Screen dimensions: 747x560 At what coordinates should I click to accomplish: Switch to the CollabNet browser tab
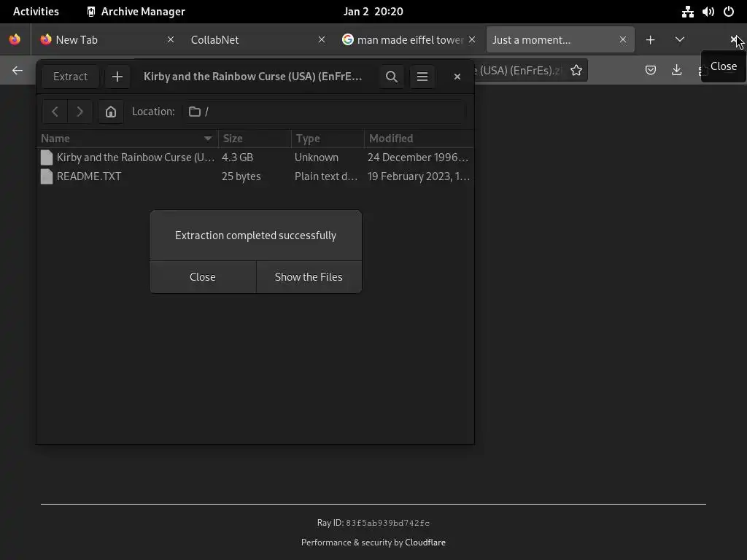258,40
